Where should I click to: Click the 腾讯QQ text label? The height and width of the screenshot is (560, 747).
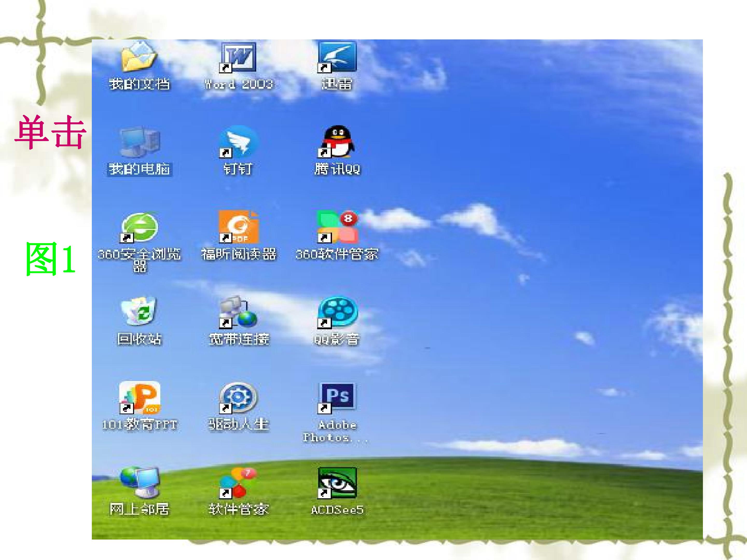337,169
